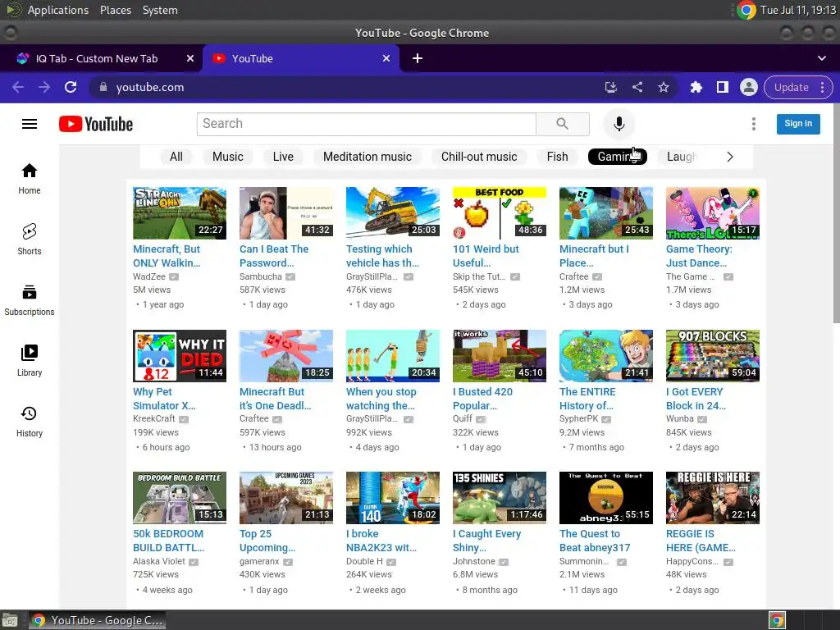This screenshot has width=840, height=630.
Task: Click REGGIE IS HERE thumbnail
Action: 713,498
